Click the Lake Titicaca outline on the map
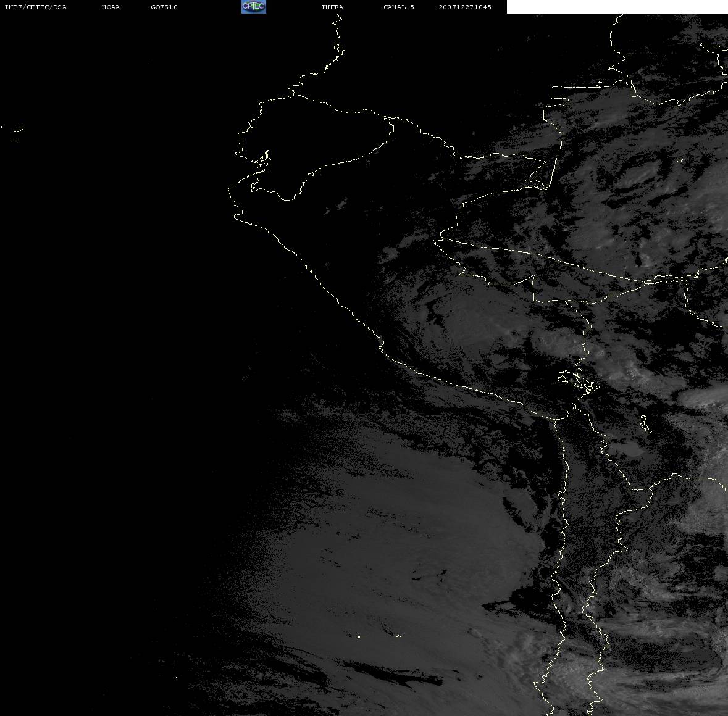Viewport: 728px width, 716px height. [579, 381]
